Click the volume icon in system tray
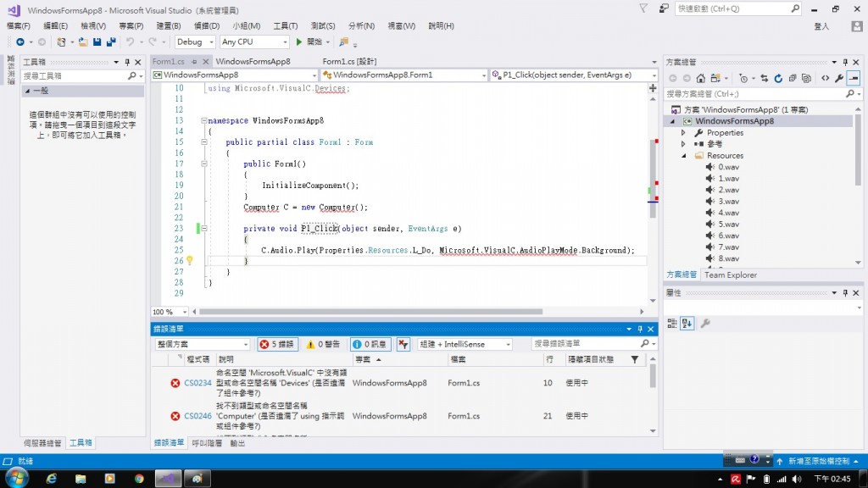The width and height of the screenshot is (868, 488). (797, 480)
